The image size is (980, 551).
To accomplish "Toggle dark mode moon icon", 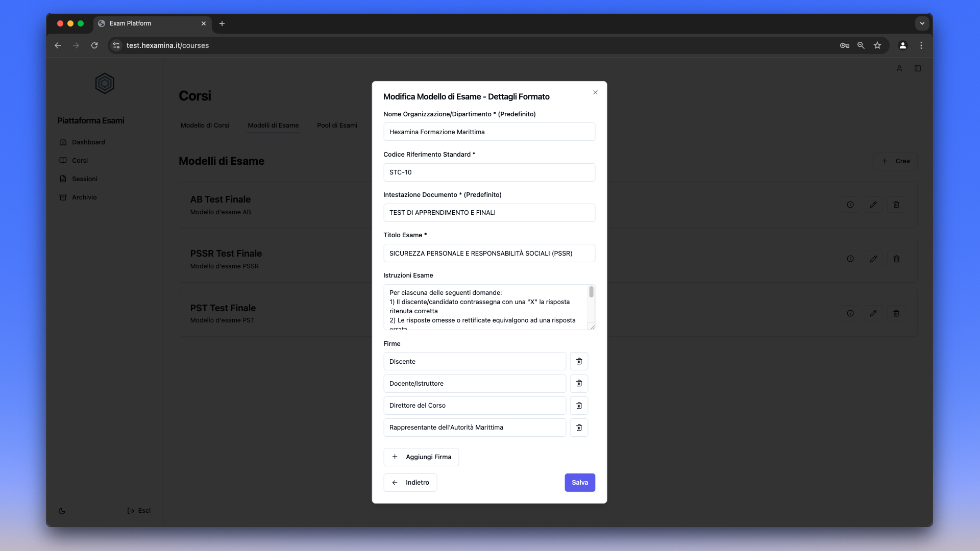I will click(62, 511).
